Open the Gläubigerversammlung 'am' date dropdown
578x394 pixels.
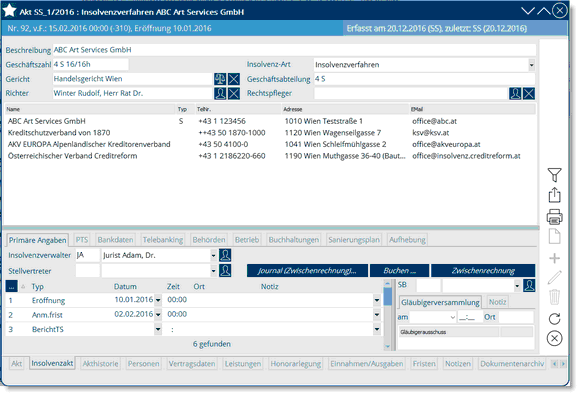click(x=453, y=317)
